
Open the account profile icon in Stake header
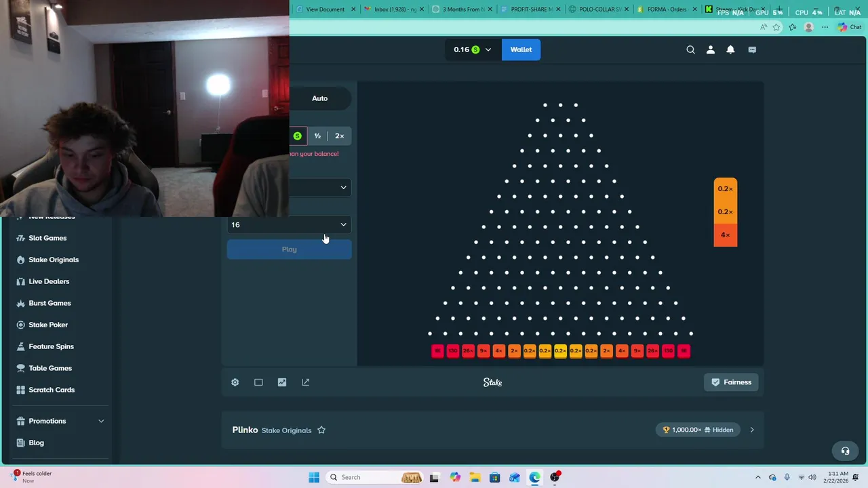tap(711, 49)
